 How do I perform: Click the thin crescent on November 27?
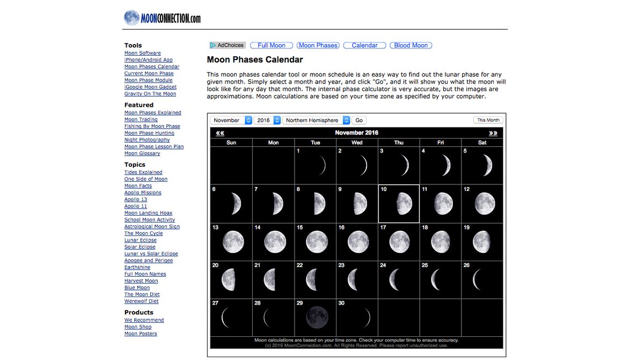(225, 318)
